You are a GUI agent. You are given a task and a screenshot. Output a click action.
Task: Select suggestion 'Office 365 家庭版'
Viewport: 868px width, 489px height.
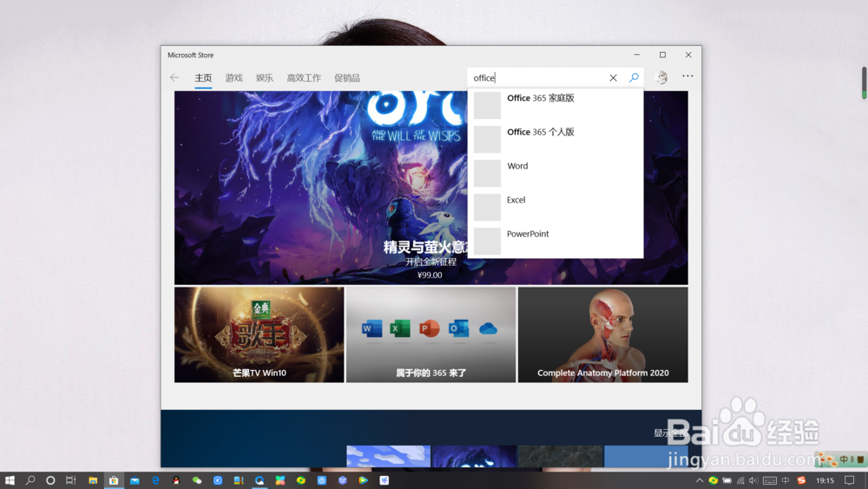556,105
